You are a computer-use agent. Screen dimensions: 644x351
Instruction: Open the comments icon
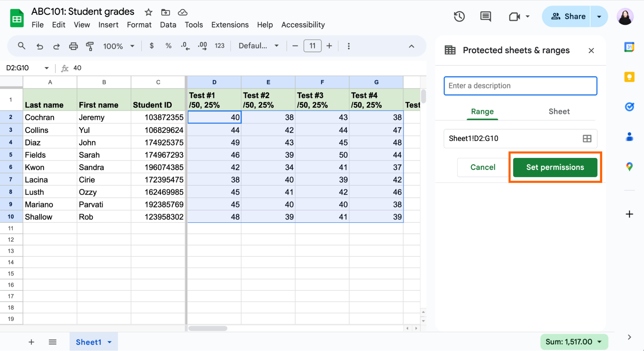485,16
